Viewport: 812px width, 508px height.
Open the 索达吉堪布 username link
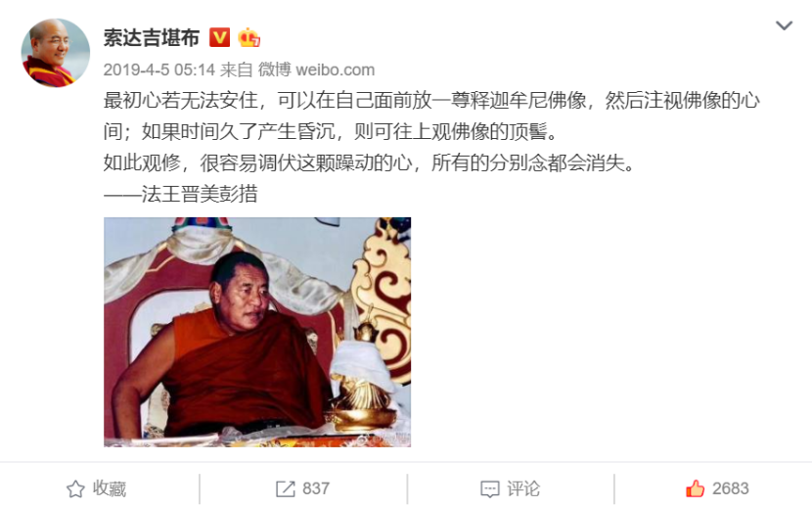coord(152,38)
